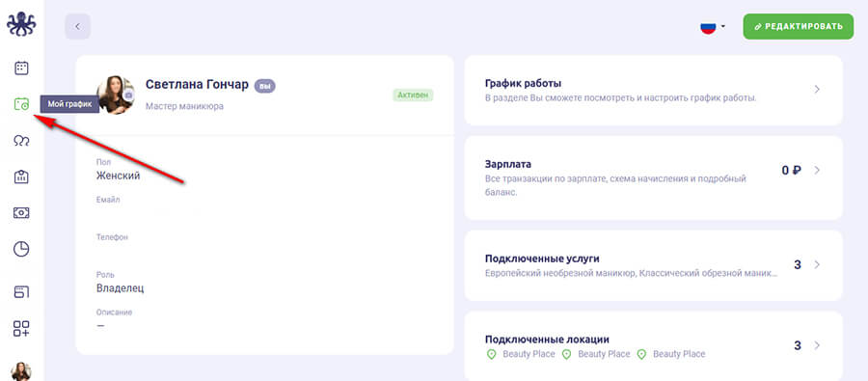Screen dimensions: 868x381
Task: Expand Зарплата chevron arrow
Action: click(x=817, y=170)
